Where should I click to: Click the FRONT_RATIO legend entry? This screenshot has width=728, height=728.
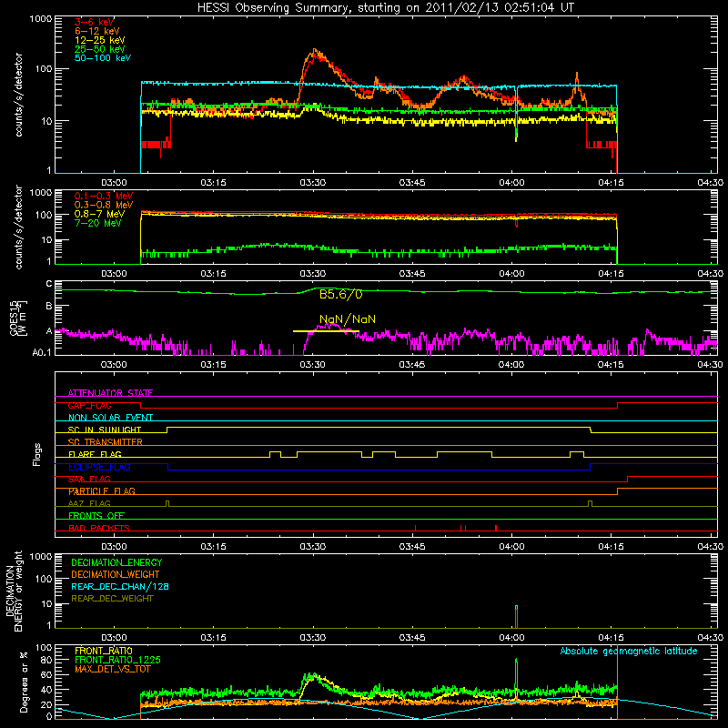[x=104, y=651]
